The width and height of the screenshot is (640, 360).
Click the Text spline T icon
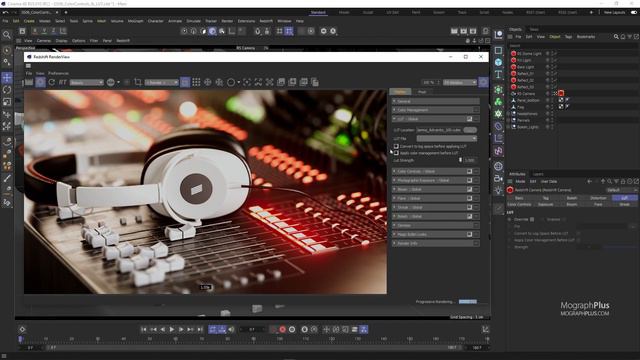point(498,74)
